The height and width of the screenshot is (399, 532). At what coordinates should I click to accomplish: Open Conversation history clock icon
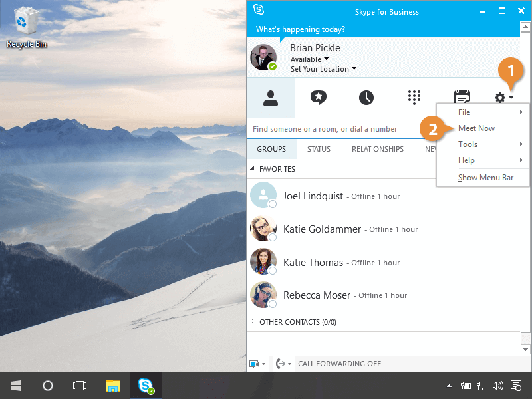pyautogui.click(x=366, y=98)
